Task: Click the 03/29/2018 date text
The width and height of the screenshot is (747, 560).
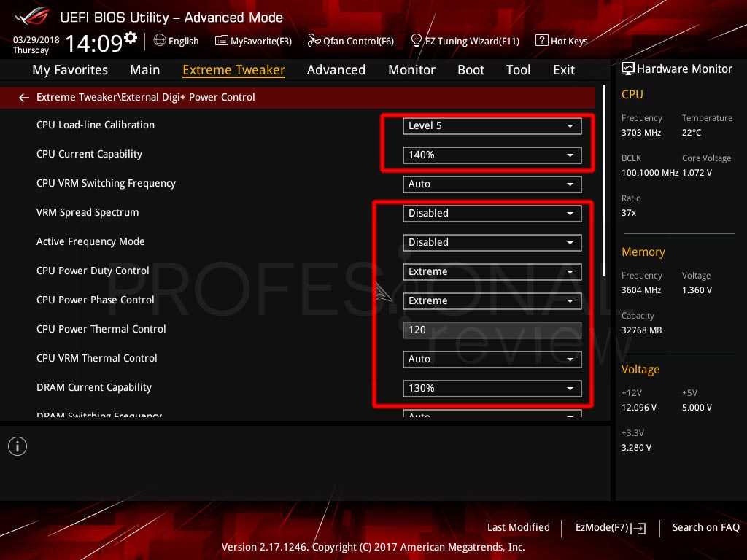Action: tap(36, 40)
